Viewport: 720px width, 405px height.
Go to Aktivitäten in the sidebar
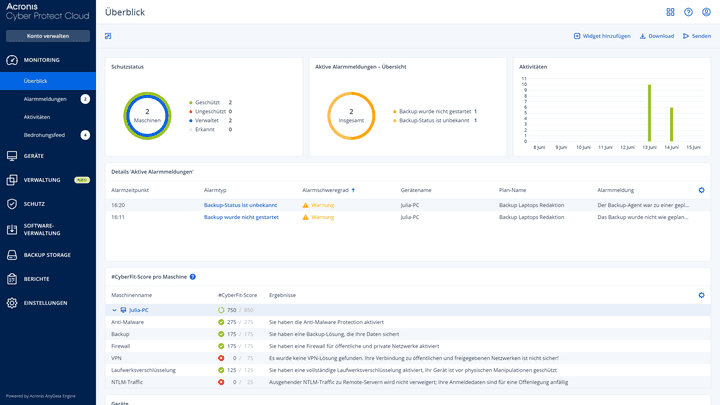[x=37, y=117]
